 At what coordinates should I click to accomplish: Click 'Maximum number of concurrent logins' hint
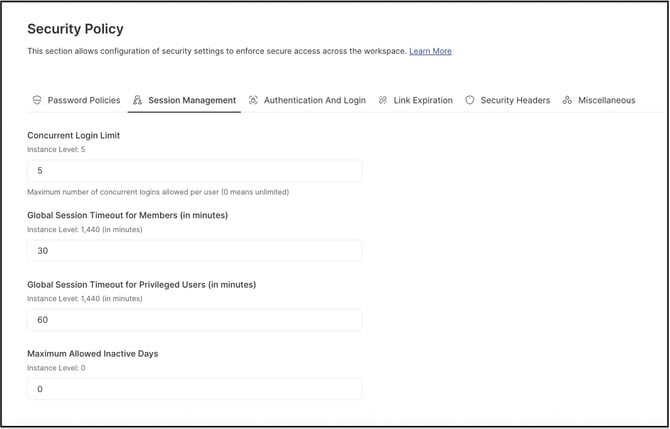158,192
